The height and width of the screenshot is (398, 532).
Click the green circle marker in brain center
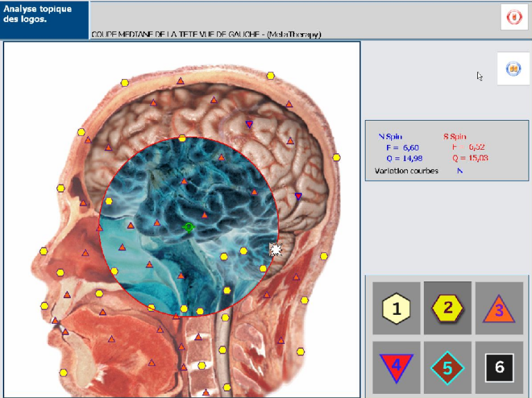coord(189,227)
